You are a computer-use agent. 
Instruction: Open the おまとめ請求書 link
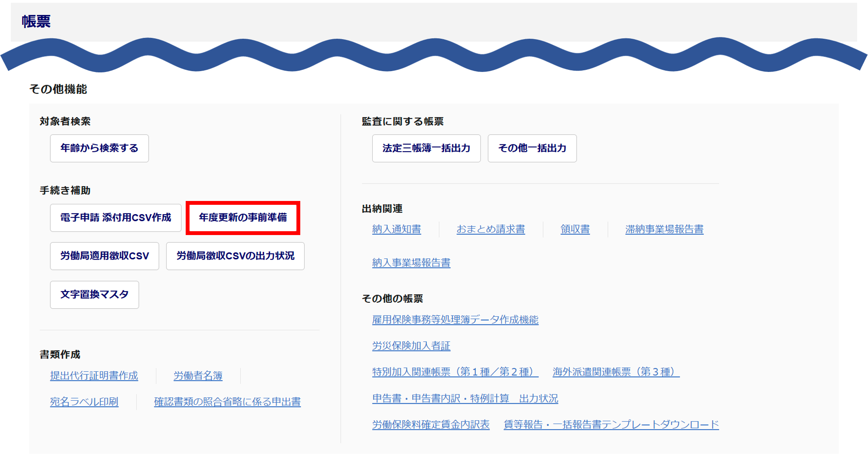click(x=491, y=229)
